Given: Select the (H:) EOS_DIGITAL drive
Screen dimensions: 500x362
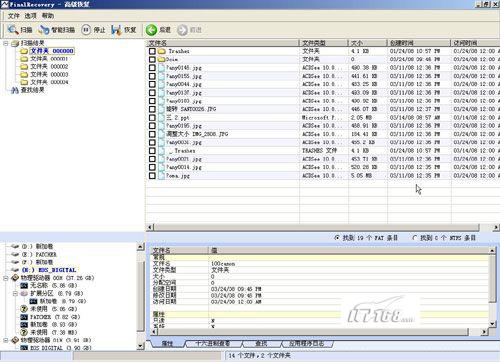Looking at the screenshot, I should (49, 270).
